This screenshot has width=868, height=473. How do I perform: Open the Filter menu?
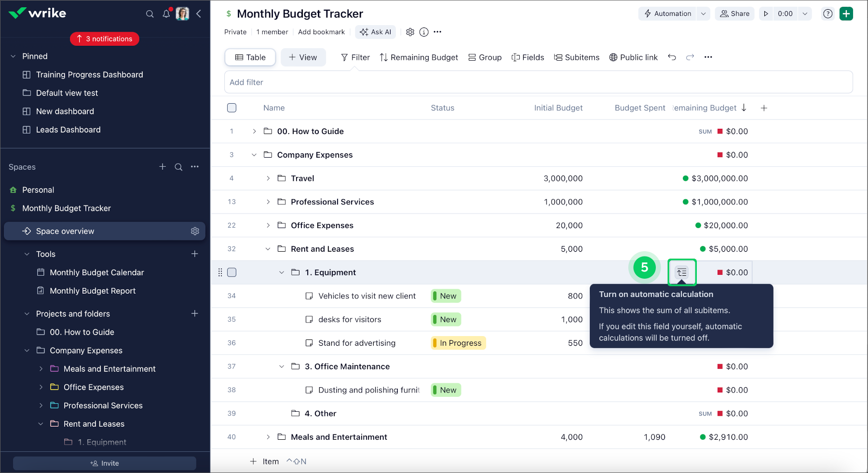[x=355, y=57]
